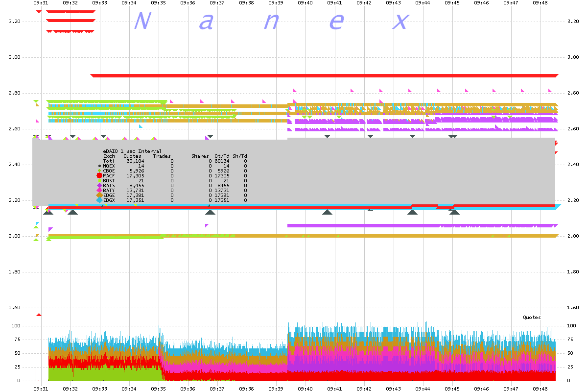The width and height of the screenshot is (588, 392).
Task: Click the CBOE green diamond legend marker
Action: (x=99, y=171)
